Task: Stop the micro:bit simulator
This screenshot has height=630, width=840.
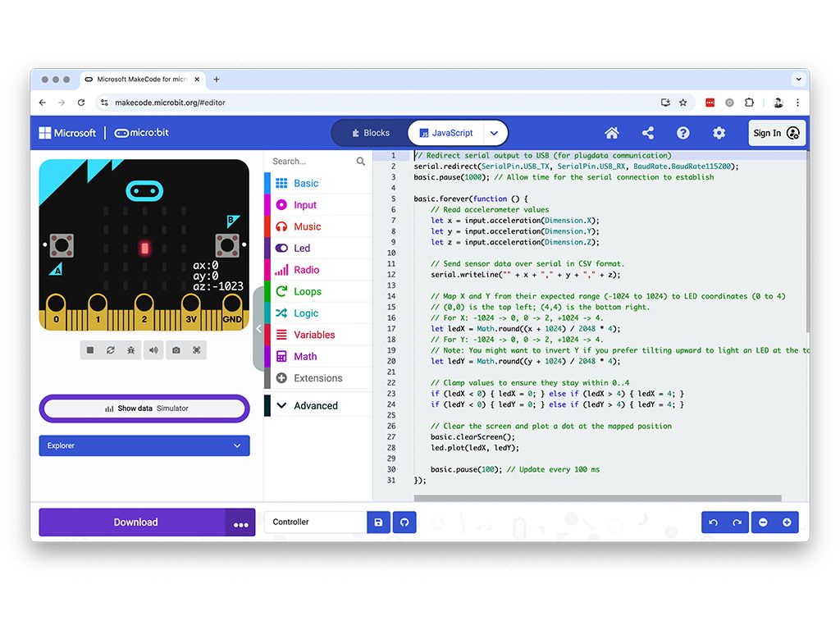Action: 90,350
